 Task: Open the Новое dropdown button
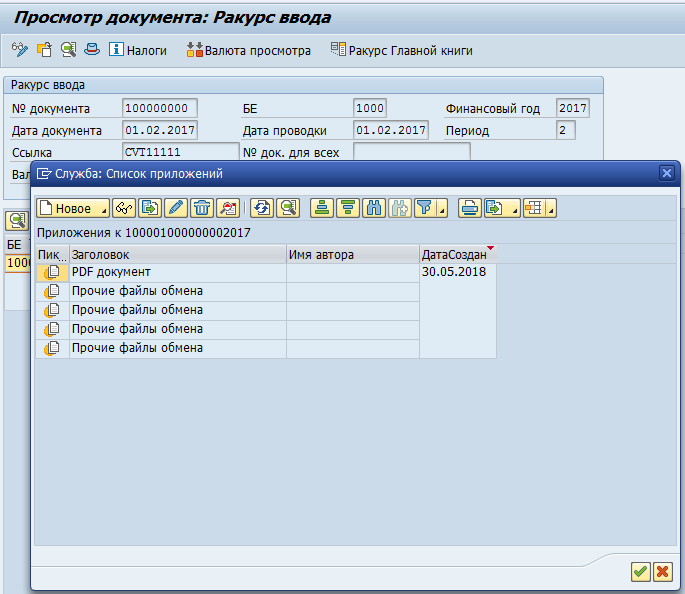pos(72,208)
